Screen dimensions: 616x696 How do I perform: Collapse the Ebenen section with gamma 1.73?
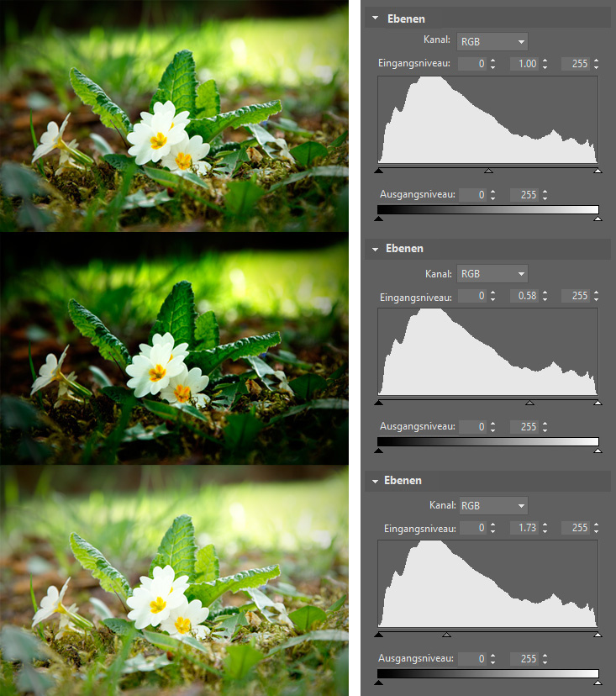coord(376,481)
